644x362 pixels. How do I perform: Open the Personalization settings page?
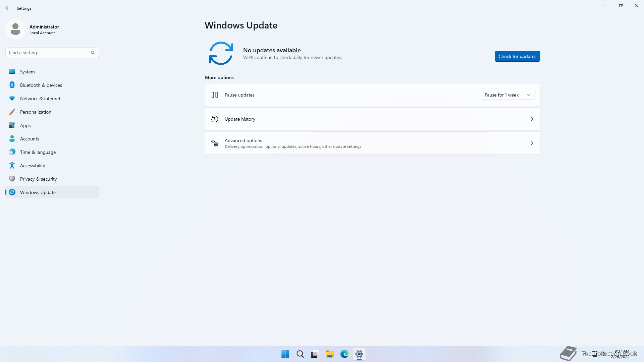(x=36, y=112)
